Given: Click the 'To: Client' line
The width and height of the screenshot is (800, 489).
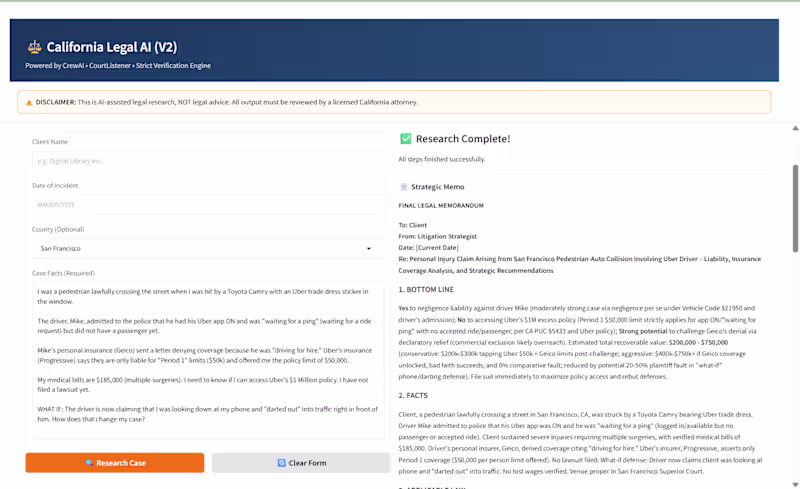Looking at the screenshot, I should pos(413,225).
